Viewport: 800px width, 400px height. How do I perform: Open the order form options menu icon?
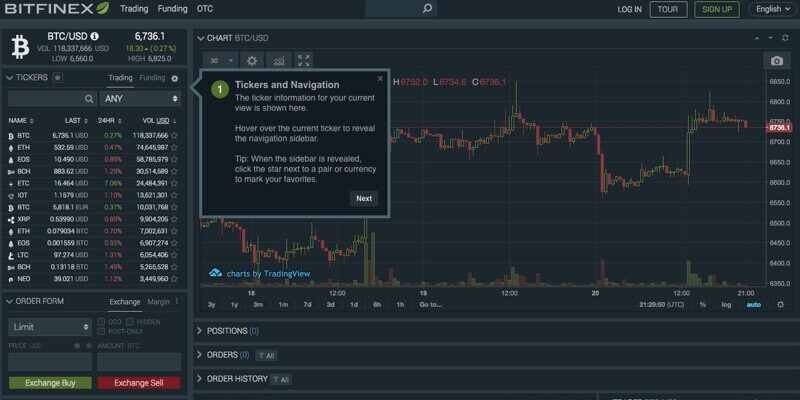coord(177,302)
